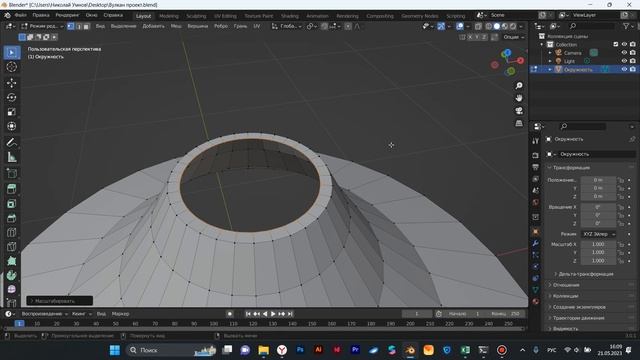Enable vertex select mode
This screenshot has width=640, height=360.
pos(71,26)
